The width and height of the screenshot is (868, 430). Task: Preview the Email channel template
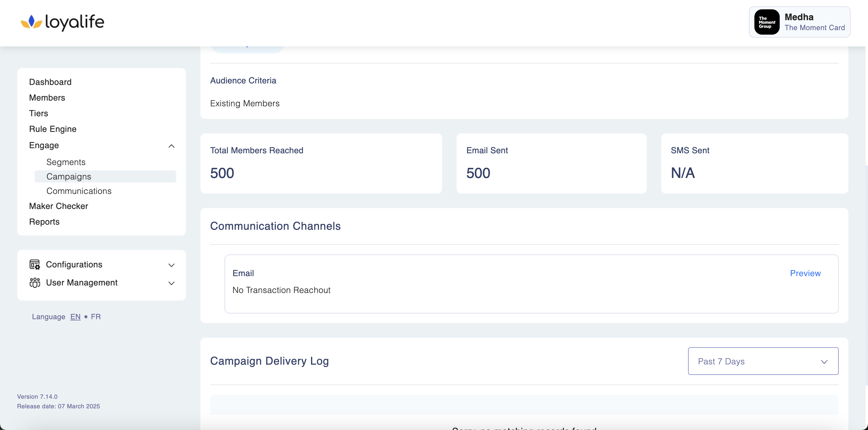805,273
